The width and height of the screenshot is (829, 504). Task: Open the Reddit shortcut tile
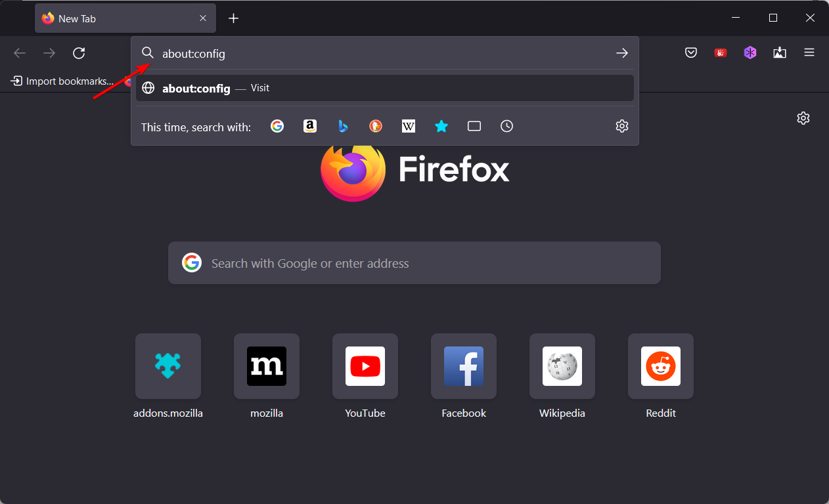pos(661,366)
